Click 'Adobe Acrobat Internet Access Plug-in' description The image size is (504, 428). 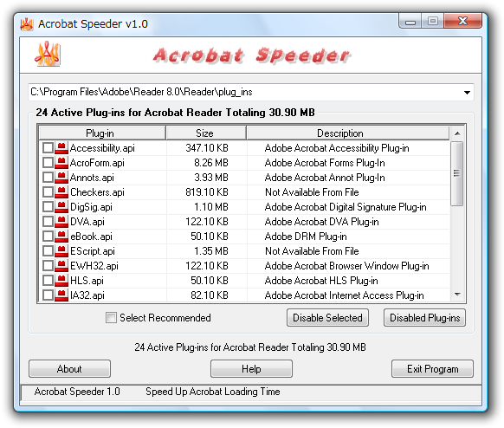pos(345,295)
